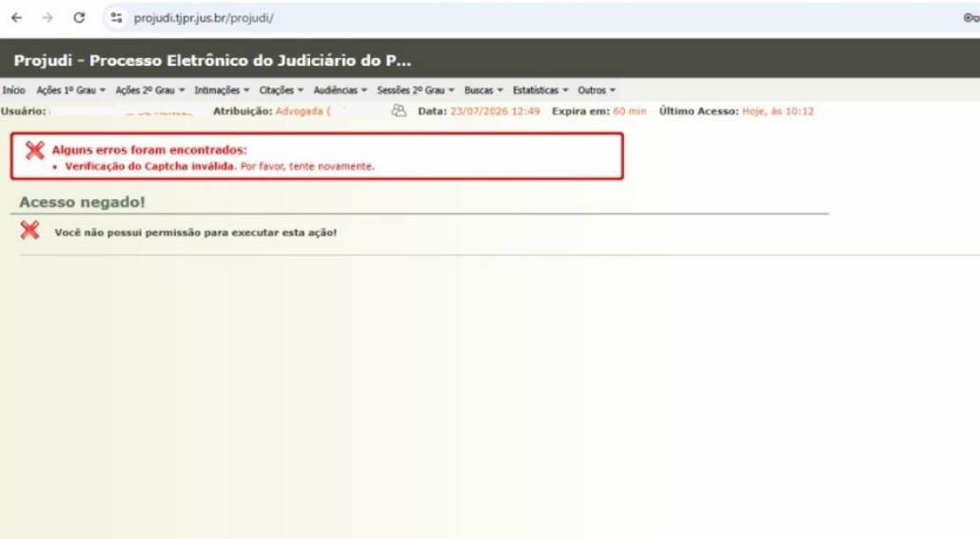Viewport: 980px width, 539px height.
Task: Click the browser forward arrow
Action: pos(48,18)
